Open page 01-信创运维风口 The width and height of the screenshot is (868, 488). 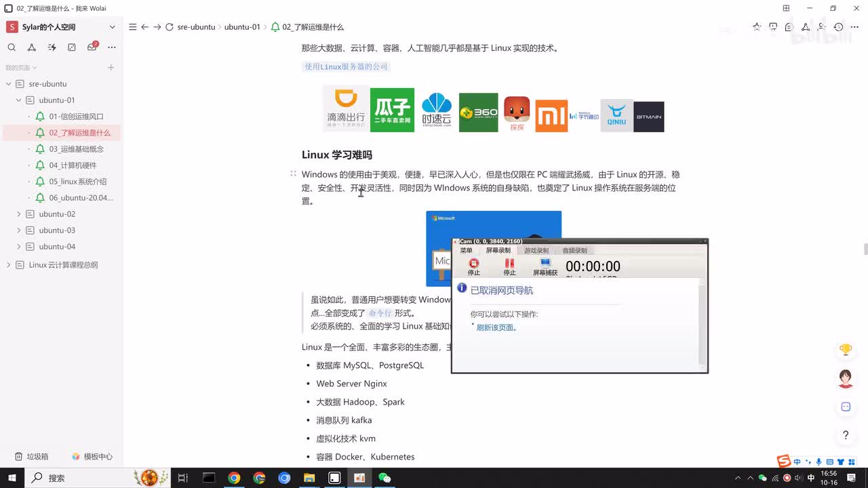(76, 117)
